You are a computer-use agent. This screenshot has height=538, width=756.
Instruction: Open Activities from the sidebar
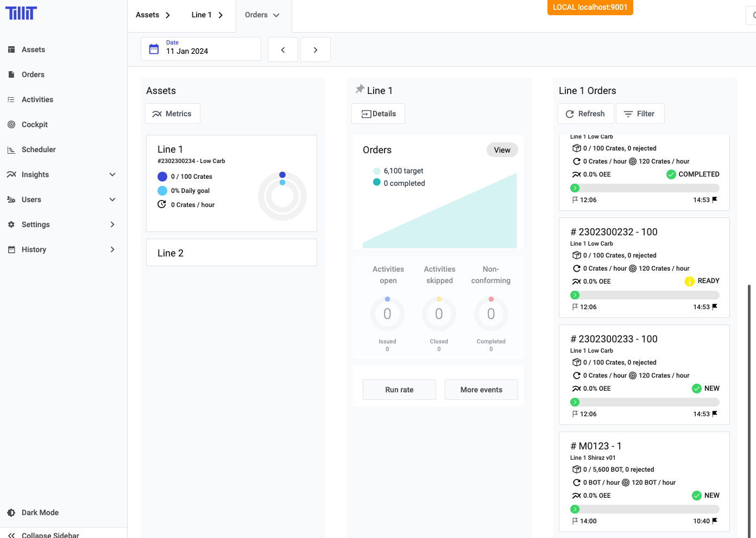coord(37,99)
